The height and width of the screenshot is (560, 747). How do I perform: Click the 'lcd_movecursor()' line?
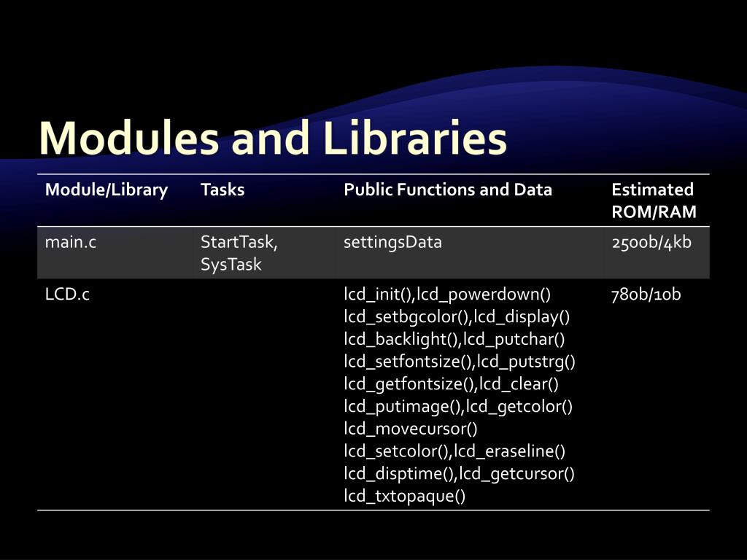coord(411,429)
